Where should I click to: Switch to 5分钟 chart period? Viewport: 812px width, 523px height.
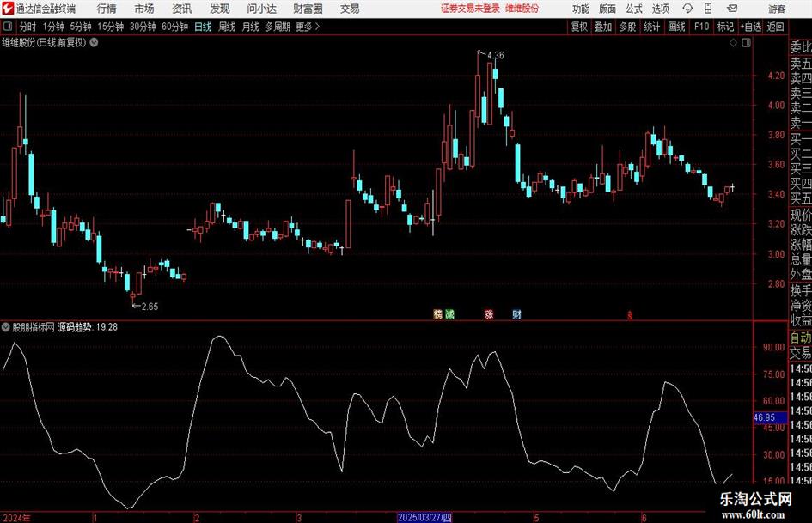[x=80, y=27]
